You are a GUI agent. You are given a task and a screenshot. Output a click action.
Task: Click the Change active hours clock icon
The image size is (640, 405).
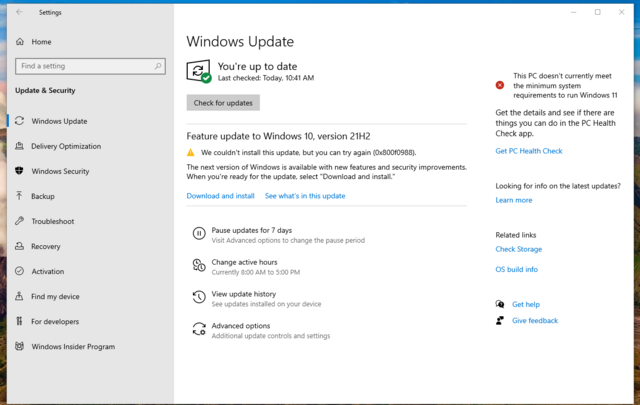pos(198,266)
